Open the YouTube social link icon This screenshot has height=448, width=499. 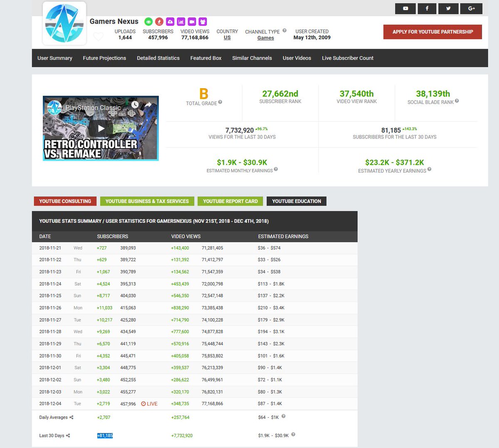click(x=405, y=8)
